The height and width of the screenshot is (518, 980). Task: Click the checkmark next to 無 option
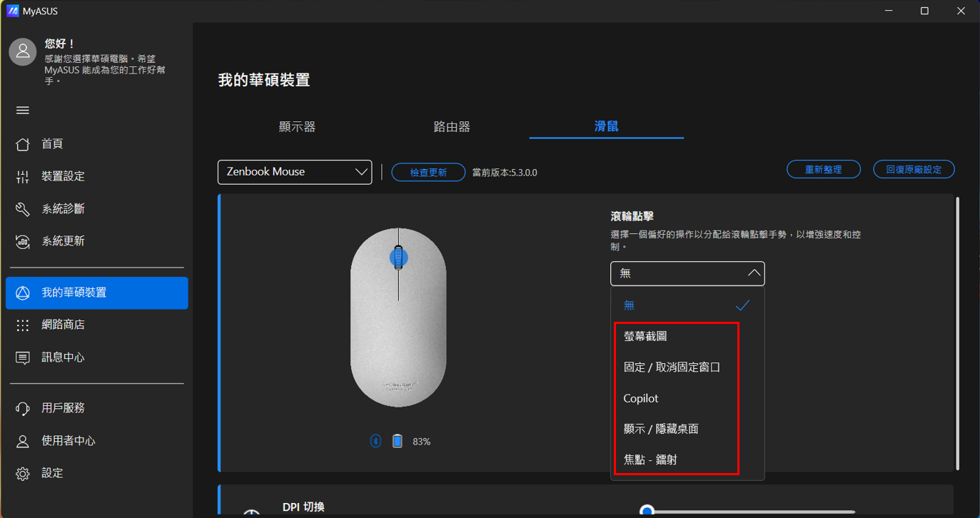pyautogui.click(x=742, y=305)
